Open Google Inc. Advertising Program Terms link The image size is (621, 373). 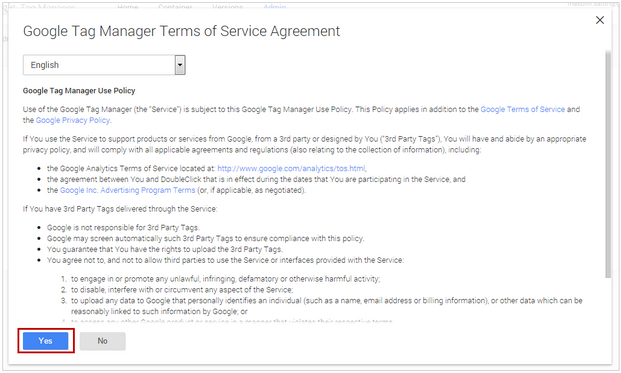coord(128,190)
